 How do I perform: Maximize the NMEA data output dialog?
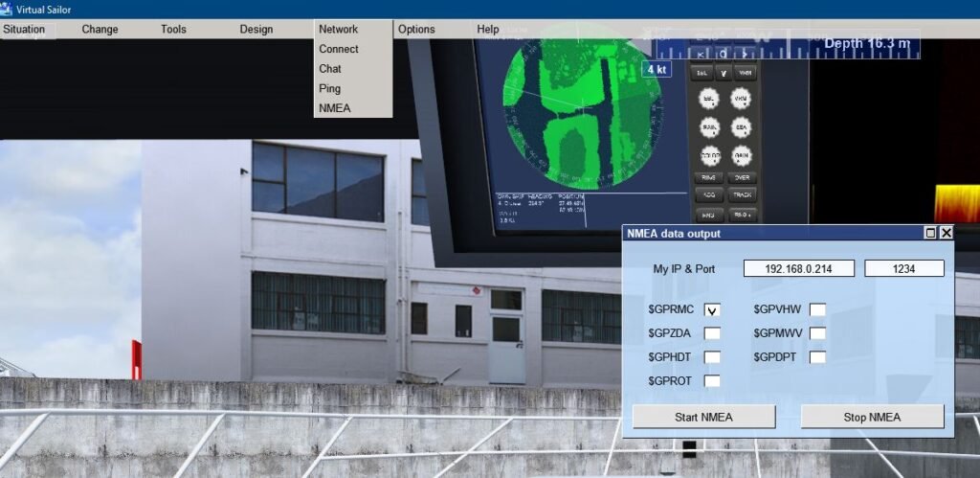click(x=930, y=234)
